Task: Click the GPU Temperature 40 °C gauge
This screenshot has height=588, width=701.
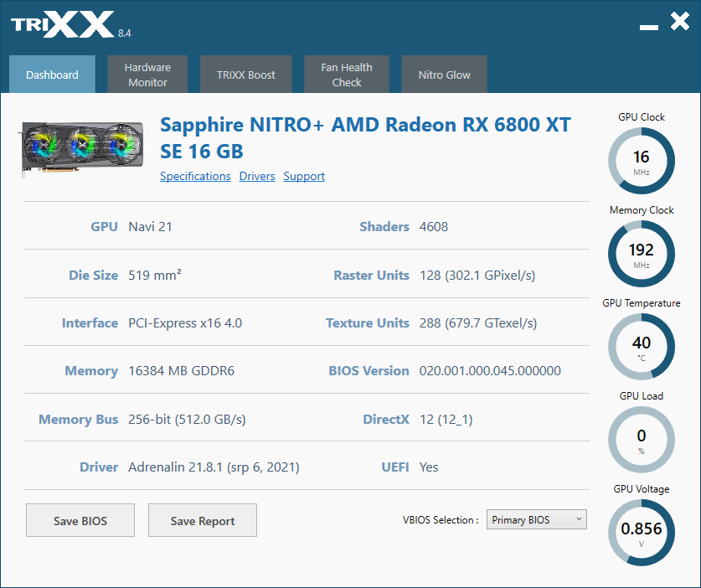Action: [641, 347]
